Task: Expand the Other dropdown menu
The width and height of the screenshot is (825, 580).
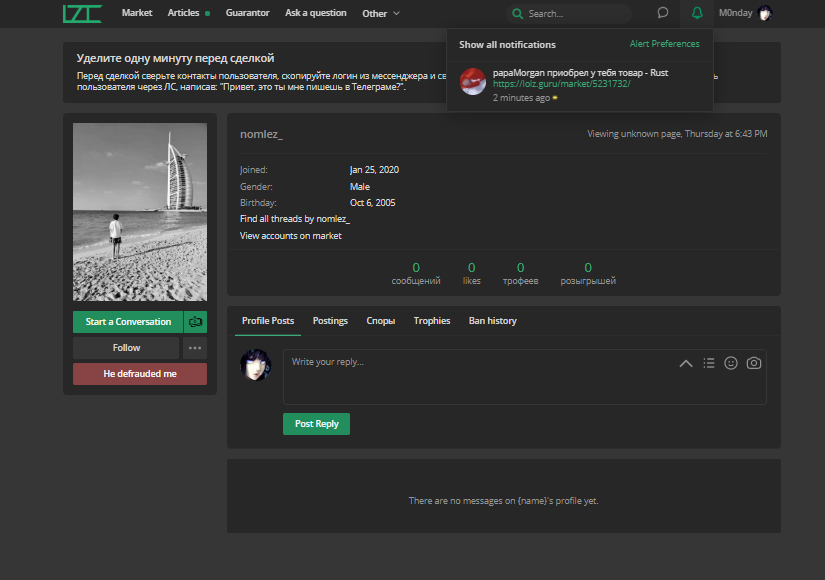Action: pos(381,14)
